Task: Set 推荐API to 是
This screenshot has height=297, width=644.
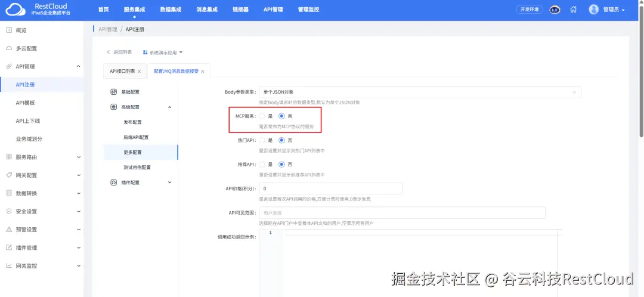Action: [262, 165]
